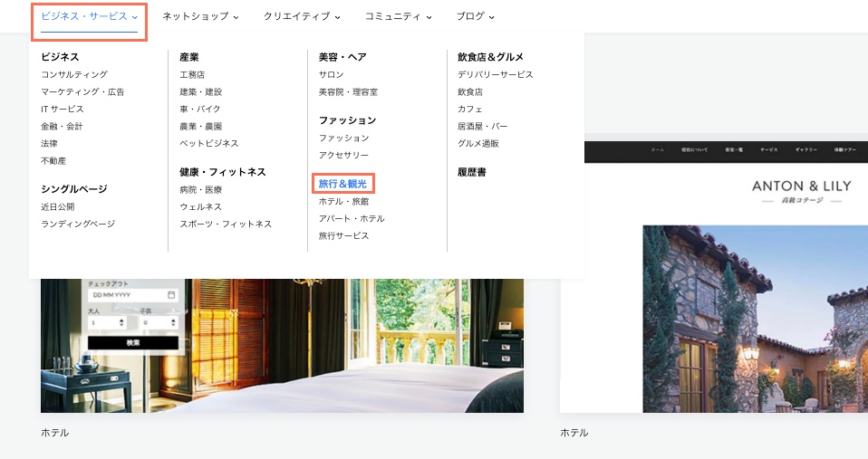Open ペットビジネス category

pos(208,143)
